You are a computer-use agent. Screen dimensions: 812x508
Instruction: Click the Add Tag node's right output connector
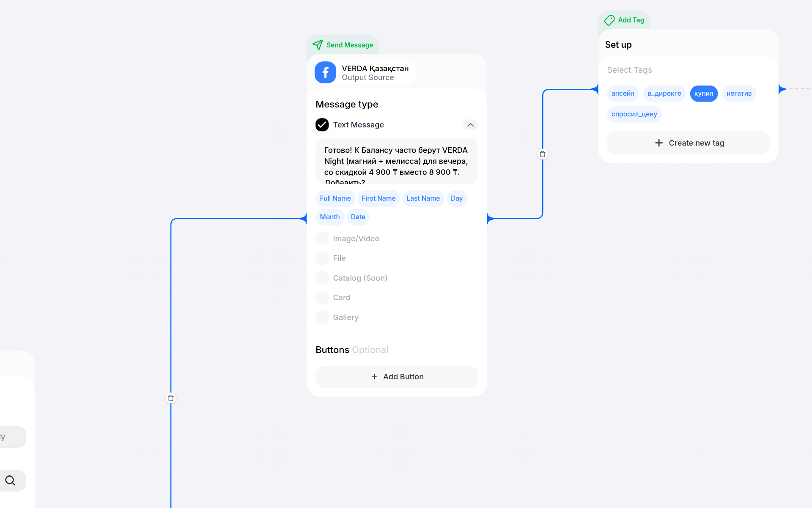coord(782,89)
